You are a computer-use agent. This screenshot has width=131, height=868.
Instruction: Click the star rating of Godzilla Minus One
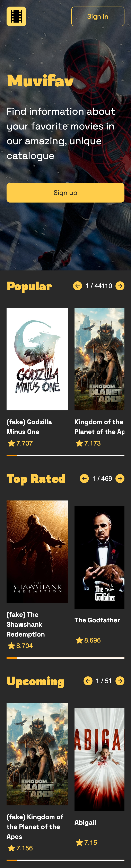pyautogui.click(x=20, y=443)
